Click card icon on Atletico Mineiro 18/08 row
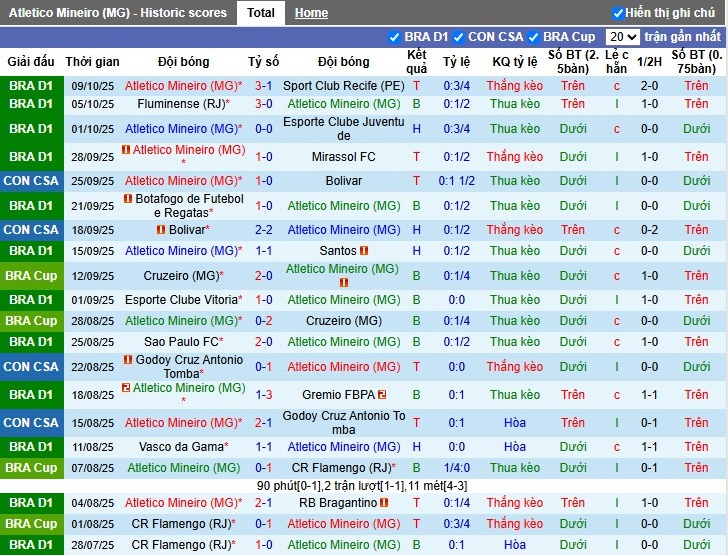The height and width of the screenshot is (556, 728). coord(126,388)
